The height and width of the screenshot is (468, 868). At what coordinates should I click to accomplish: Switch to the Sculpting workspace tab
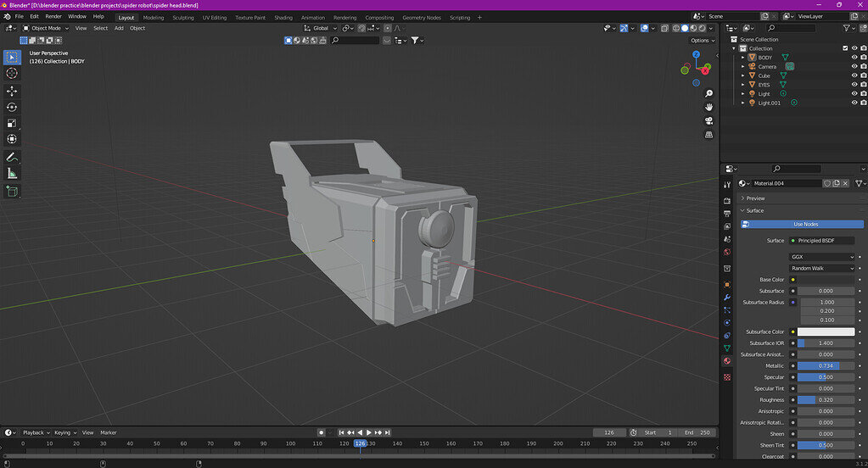(x=182, y=17)
